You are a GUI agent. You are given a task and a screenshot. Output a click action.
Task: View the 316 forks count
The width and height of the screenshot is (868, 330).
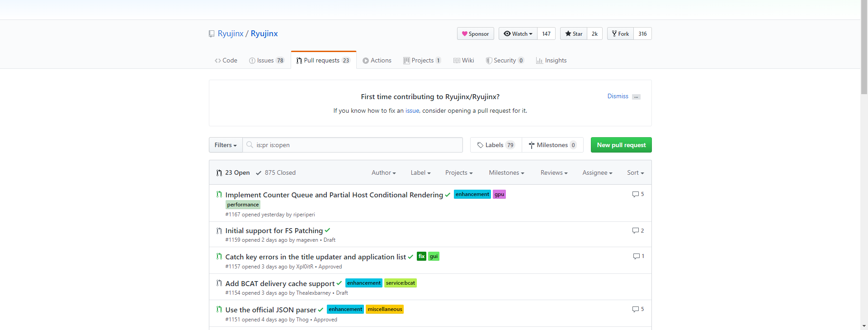(x=642, y=34)
